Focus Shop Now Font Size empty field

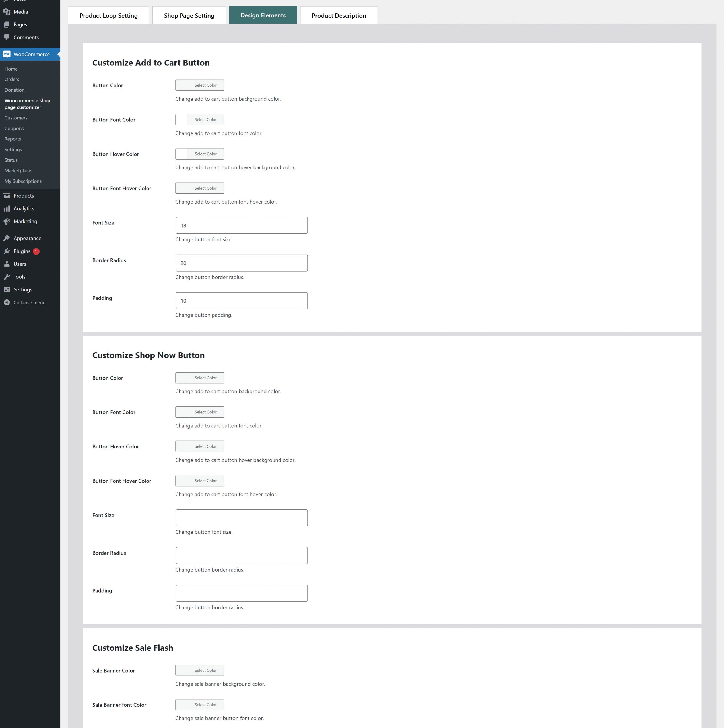tap(242, 518)
